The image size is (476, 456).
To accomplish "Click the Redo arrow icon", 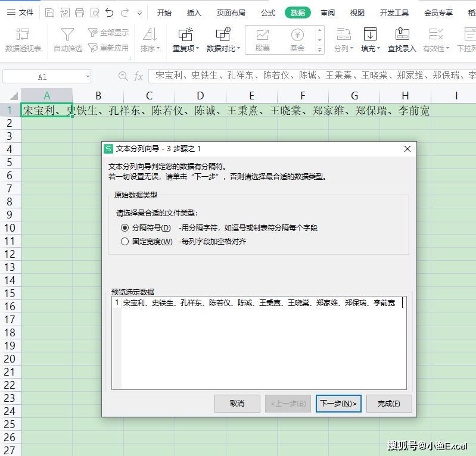I will [125, 13].
